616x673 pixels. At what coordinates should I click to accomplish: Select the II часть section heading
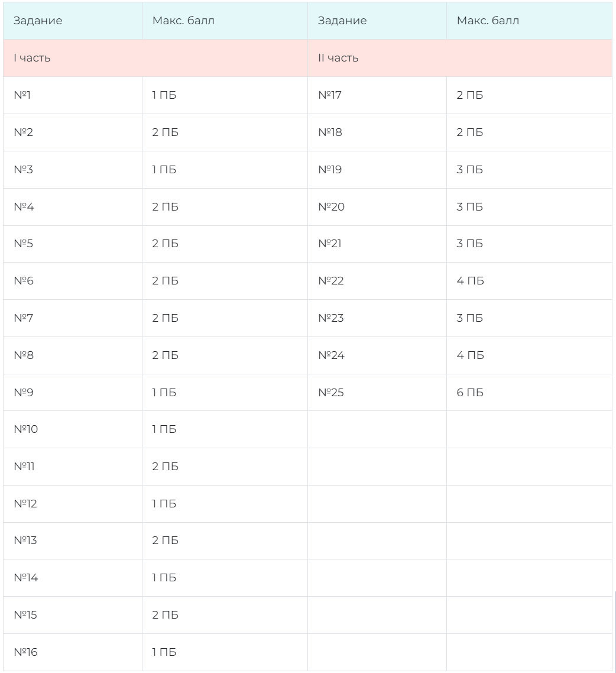tap(338, 58)
